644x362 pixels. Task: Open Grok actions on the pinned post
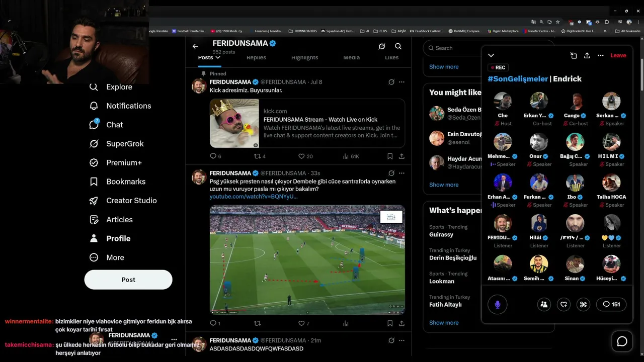[391, 82]
